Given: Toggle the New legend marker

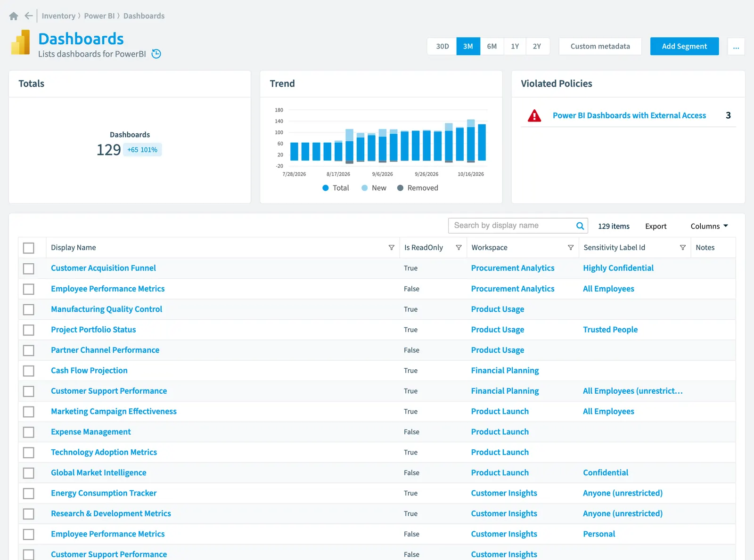Looking at the screenshot, I should pos(364,188).
